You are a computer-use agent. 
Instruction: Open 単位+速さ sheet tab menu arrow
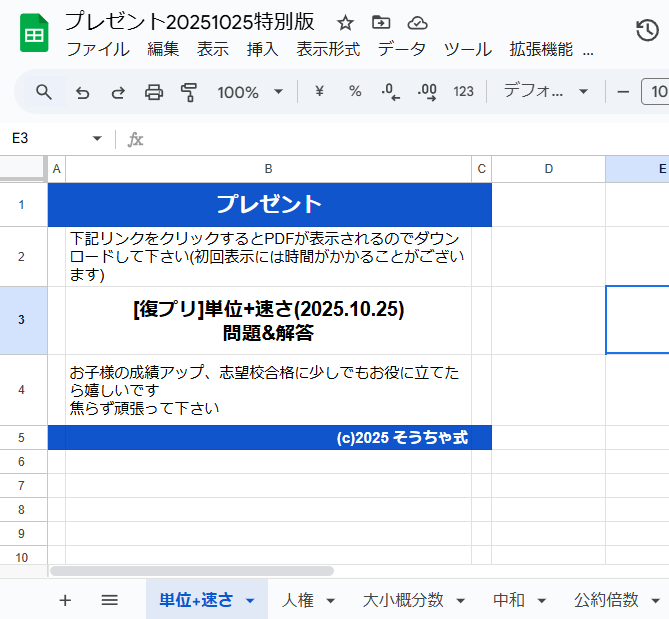point(250,601)
